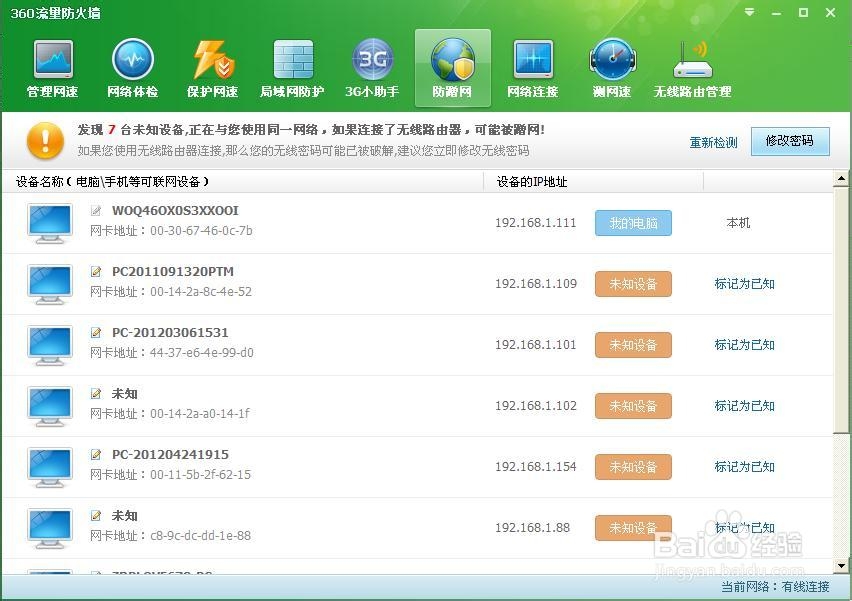
Task: Click the 设备的IP地址 column header
Action: (x=593, y=181)
